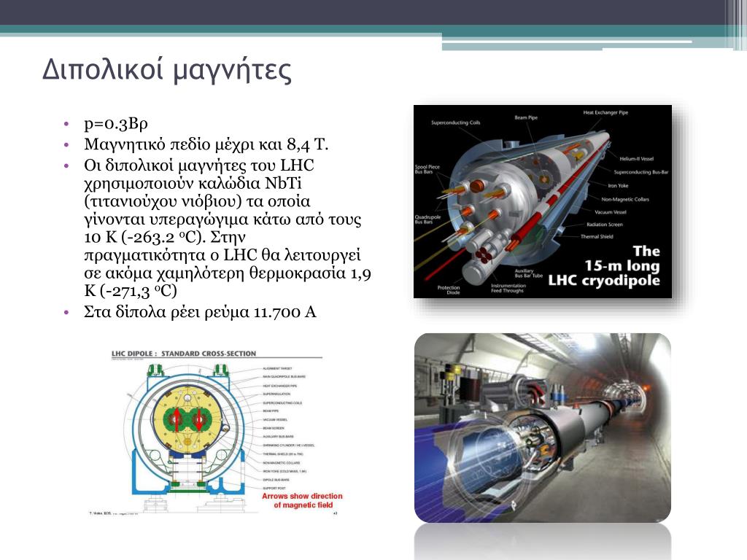Click the paragraph starting "Οι διπολικοί μαγνήτες του LHC"
The image size is (747, 560).
[x=228, y=227]
